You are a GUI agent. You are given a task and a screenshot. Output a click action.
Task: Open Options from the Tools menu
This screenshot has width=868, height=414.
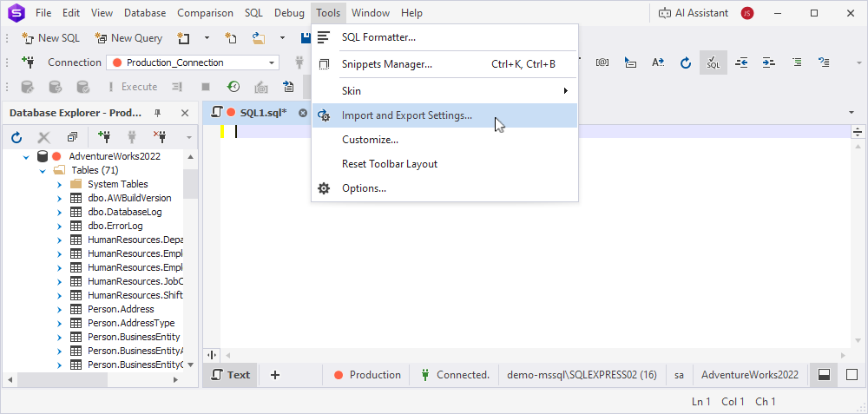coord(445,188)
